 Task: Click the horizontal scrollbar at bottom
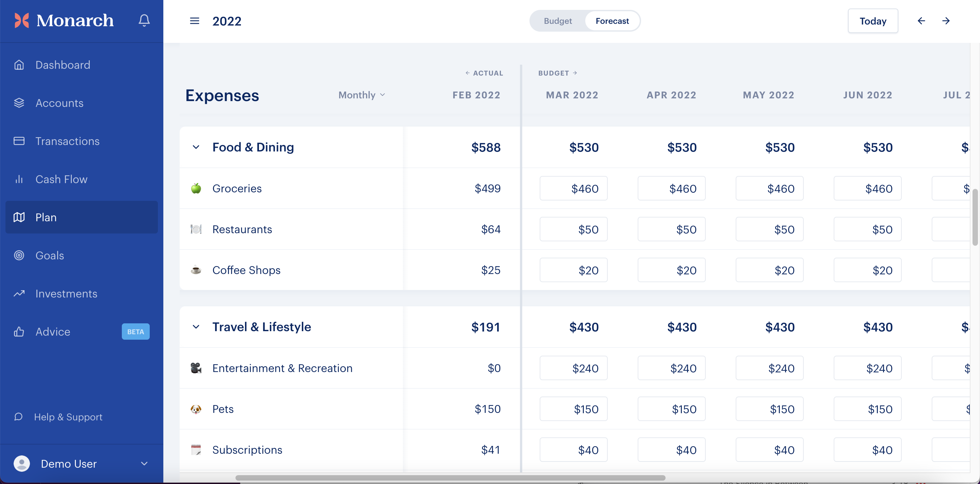pyautogui.click(x=450, y=478)
